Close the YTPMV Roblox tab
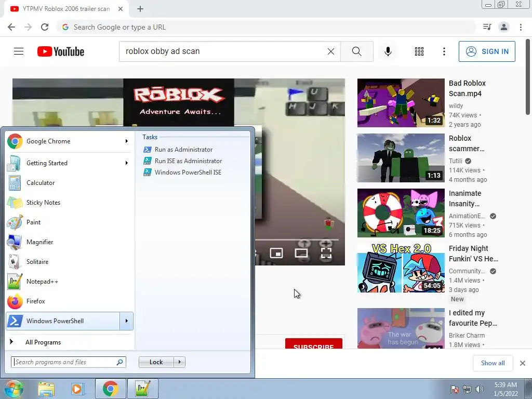532x399 pixels. tap(121, 9)
